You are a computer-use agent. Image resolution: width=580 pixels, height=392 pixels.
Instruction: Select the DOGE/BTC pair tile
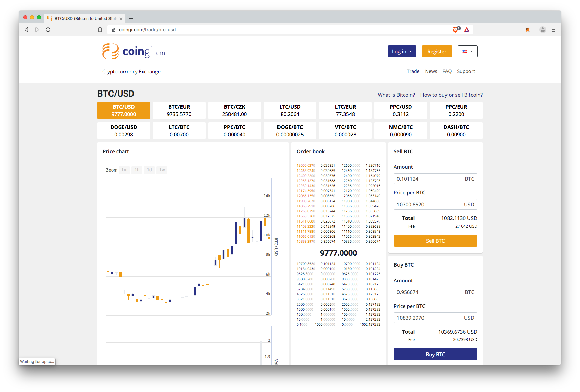(290, 131)
